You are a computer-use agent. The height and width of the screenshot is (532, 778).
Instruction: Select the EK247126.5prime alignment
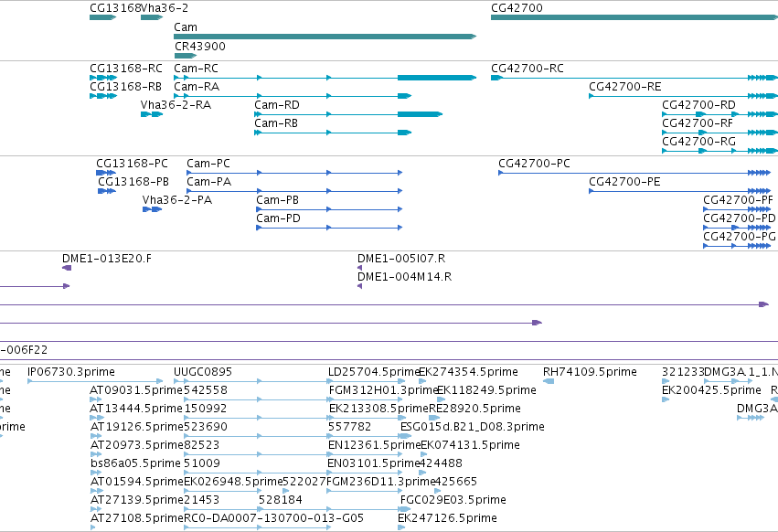point(401,527)
